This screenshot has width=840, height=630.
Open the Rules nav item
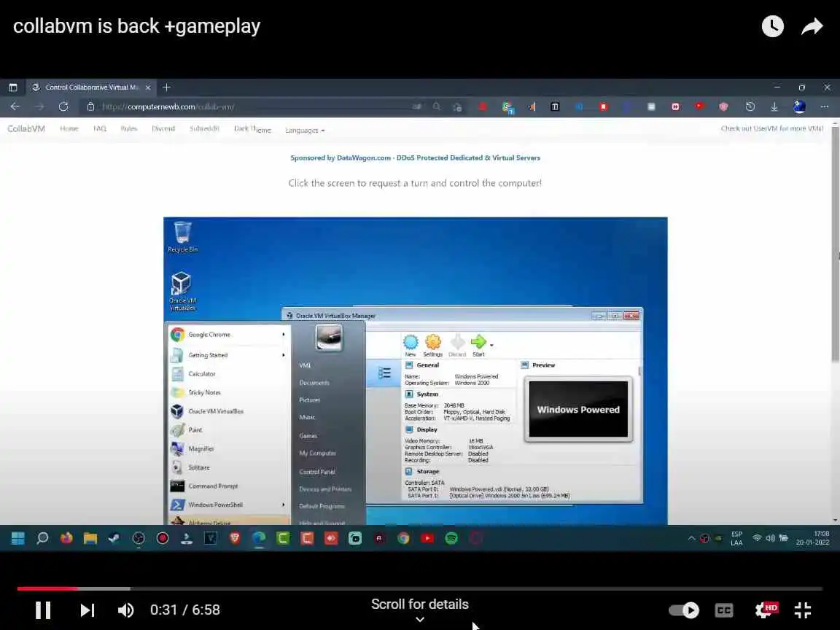coord(128,128)
